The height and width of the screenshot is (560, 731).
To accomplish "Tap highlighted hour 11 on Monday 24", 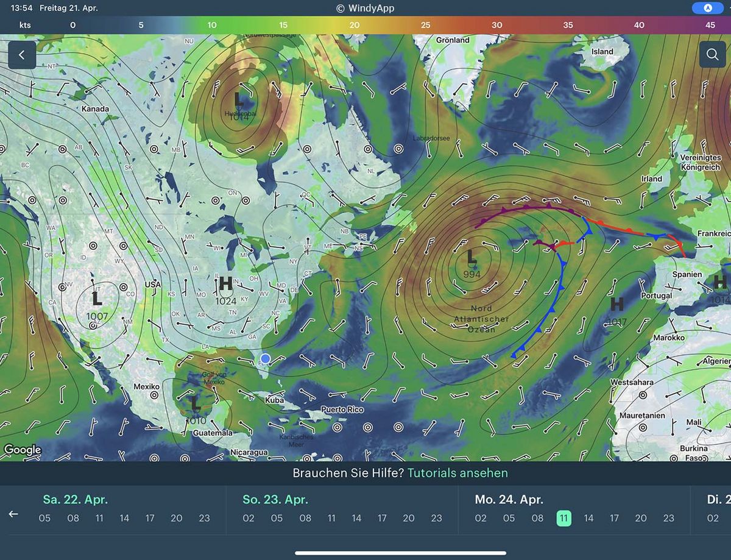I will tap(563, 519).
